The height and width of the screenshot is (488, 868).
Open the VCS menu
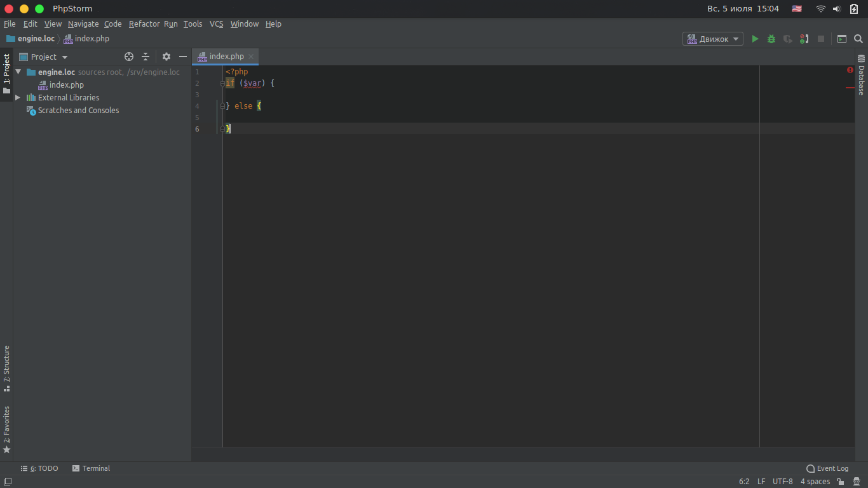(x=217, y=24)
